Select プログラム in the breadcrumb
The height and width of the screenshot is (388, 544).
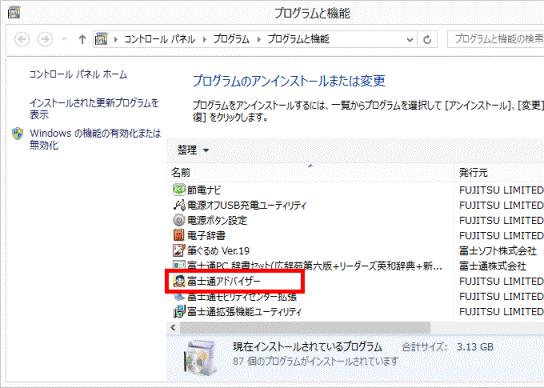click(231, 39)
